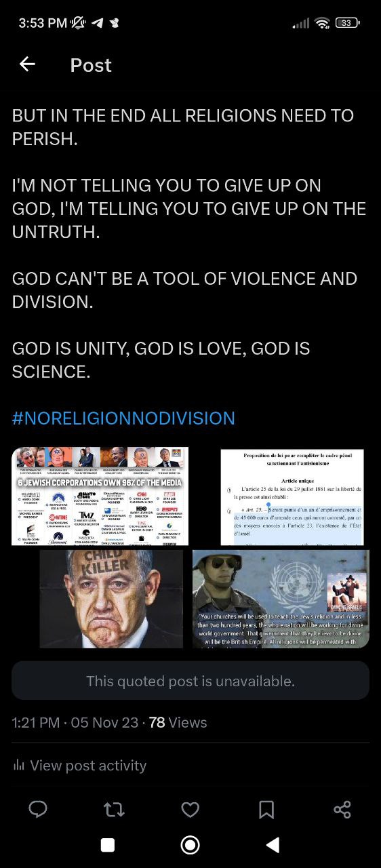The image size is (381, 868).
Task: Tap the 78 Views count
Action: (178, 723)
